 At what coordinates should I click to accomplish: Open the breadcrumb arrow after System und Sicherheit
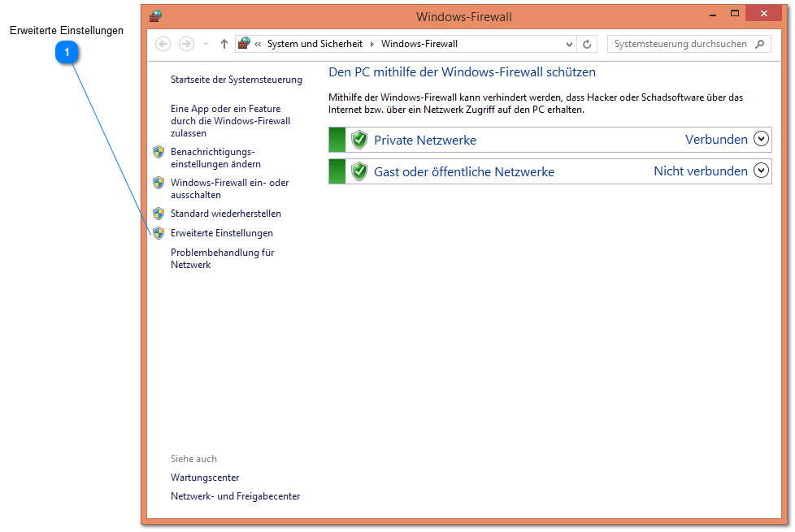pos(372,44)
